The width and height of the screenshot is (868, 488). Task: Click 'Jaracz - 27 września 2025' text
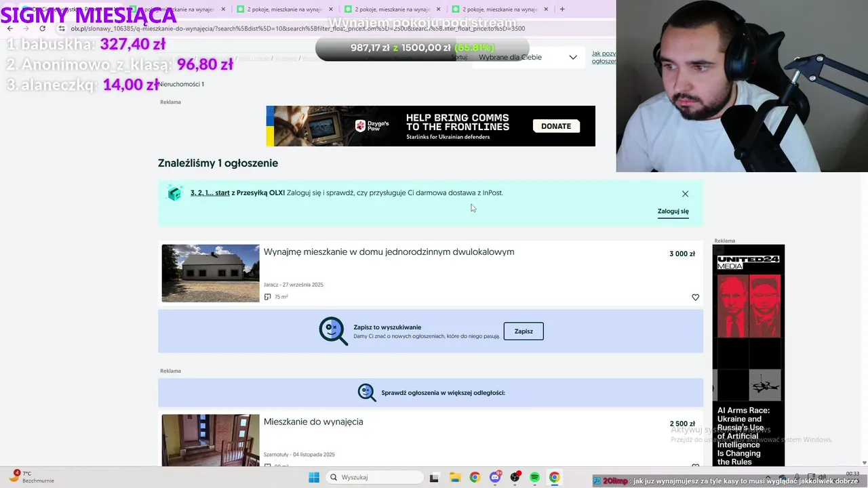pyautogui.click(x=293, y=285)
